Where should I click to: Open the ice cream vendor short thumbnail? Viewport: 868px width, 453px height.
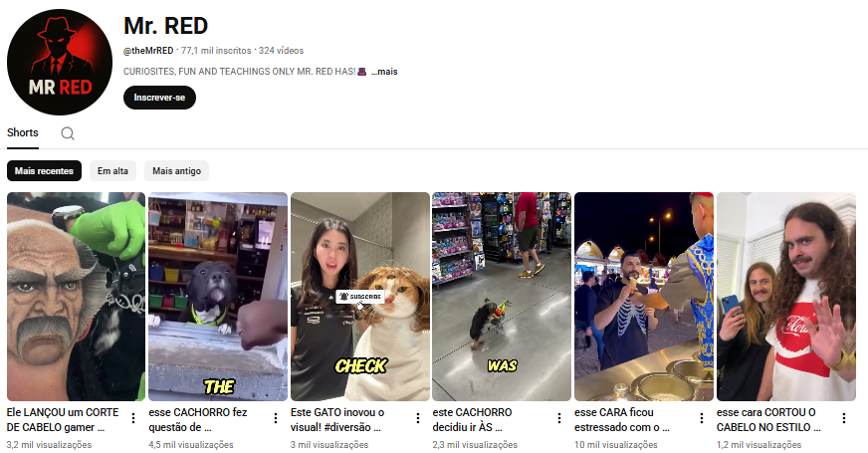(x=644, y=297)
